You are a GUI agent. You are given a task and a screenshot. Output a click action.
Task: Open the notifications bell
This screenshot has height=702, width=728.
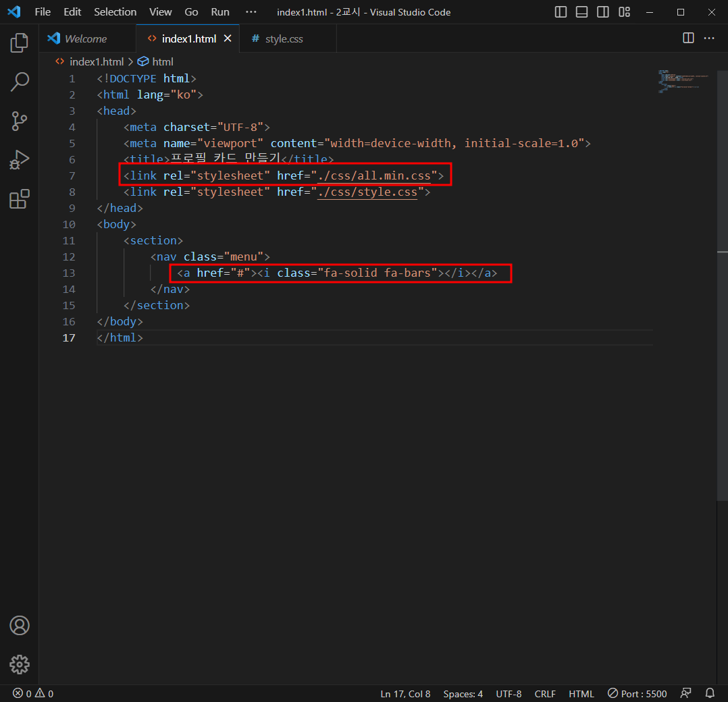pos(710,693)
